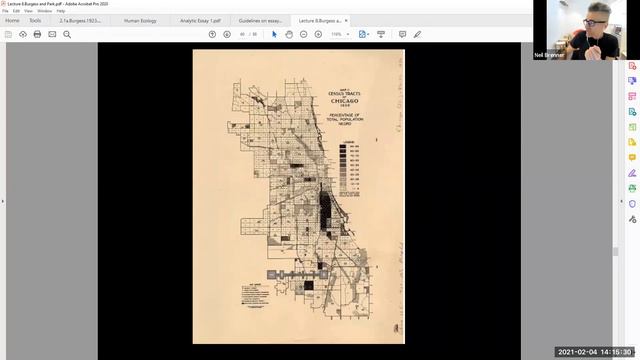Open the View menu
The height and width of the screenshot is (360, 640).
click(x=29, y=11)
